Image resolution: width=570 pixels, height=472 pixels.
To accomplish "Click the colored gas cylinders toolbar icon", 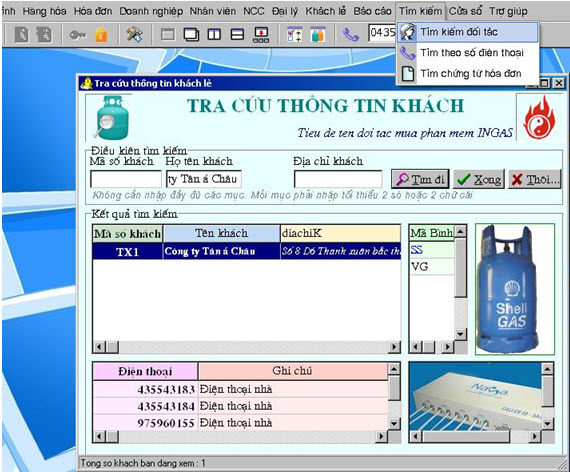I will pyautogui.click(x=318, y=35).
